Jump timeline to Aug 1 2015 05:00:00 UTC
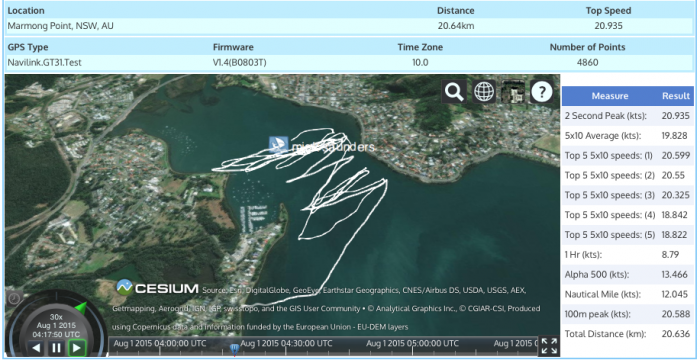Viewport: 700px width, 360px height. [x=412, y=343]
